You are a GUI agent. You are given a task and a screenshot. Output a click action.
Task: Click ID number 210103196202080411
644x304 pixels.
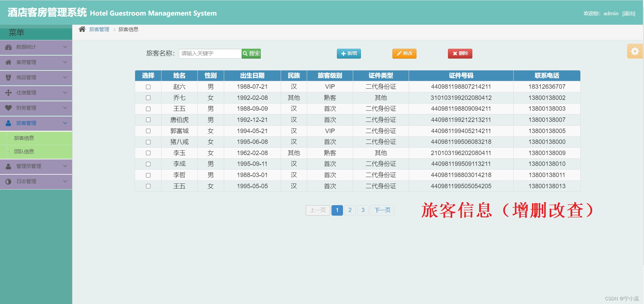[461, 153]
